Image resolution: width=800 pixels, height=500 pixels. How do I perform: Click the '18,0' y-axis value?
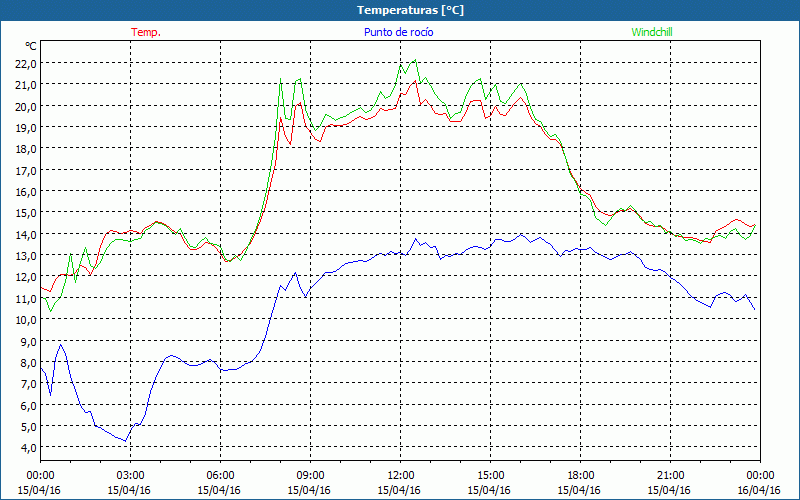pos(26,149)
